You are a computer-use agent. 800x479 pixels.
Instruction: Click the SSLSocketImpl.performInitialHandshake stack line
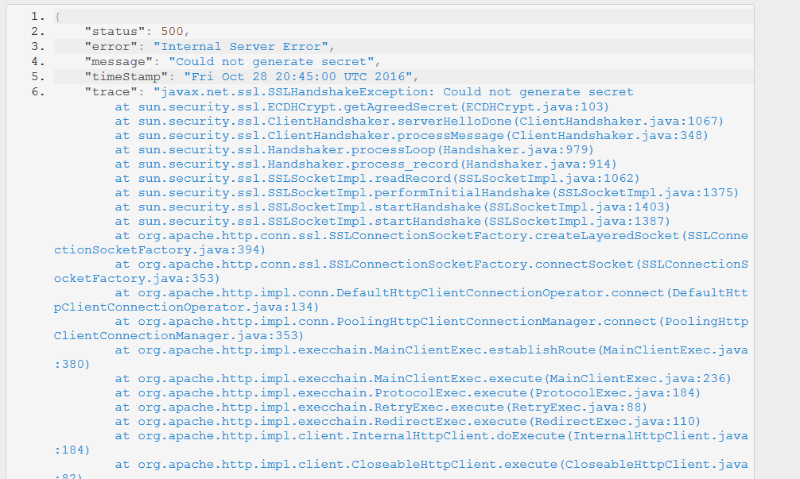tap(427, 192)
